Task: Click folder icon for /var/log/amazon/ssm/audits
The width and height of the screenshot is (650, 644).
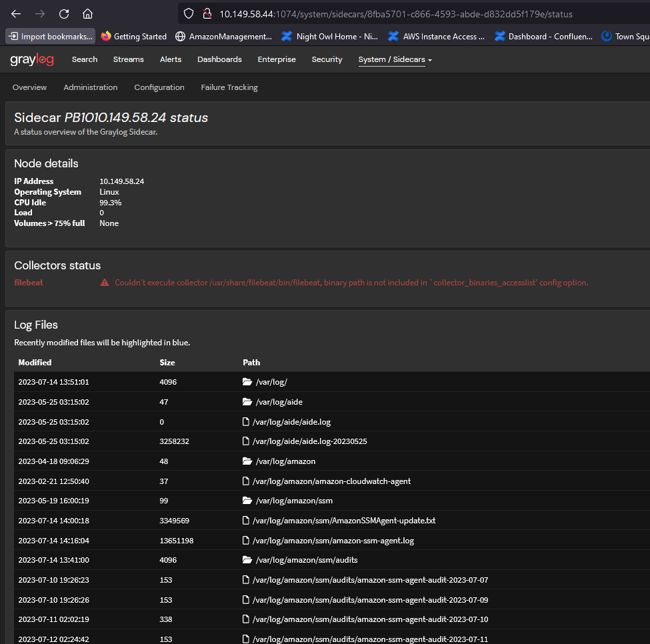Action: pyautogui.click(x=247, y=560)
